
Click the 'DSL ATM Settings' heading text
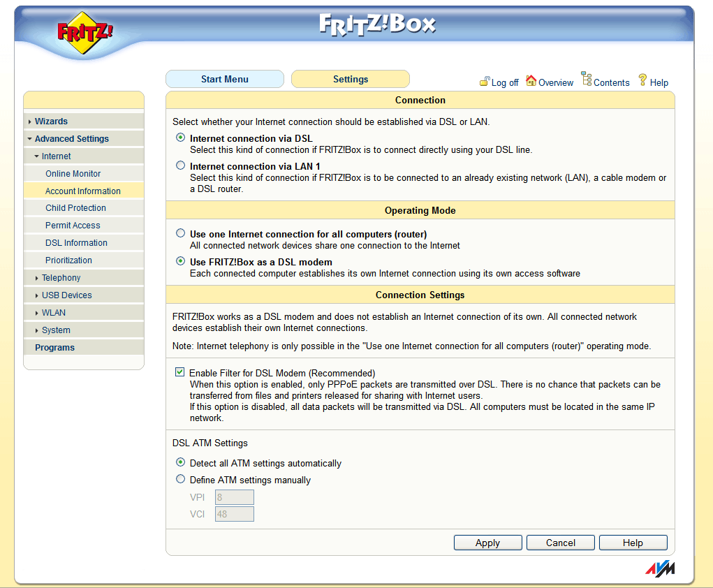pyautogui.click(x=210, y=443)
